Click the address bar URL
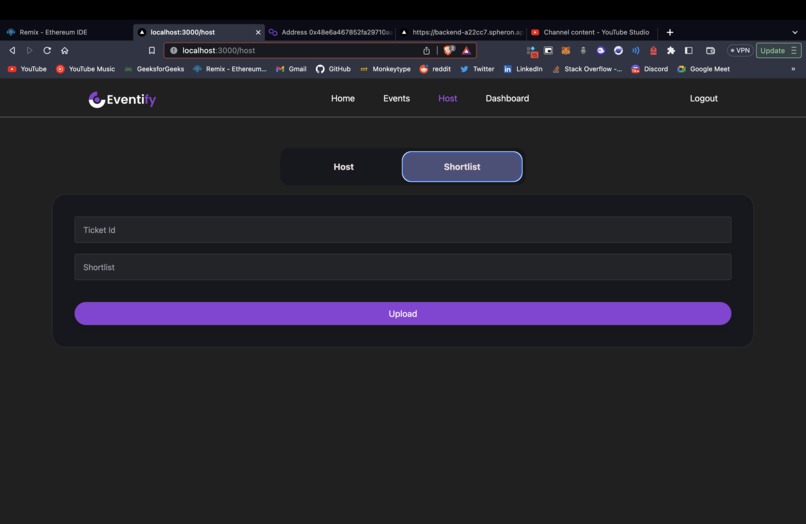Image resolution: width=806 pixels, height=524 pixels. point(218,50)
